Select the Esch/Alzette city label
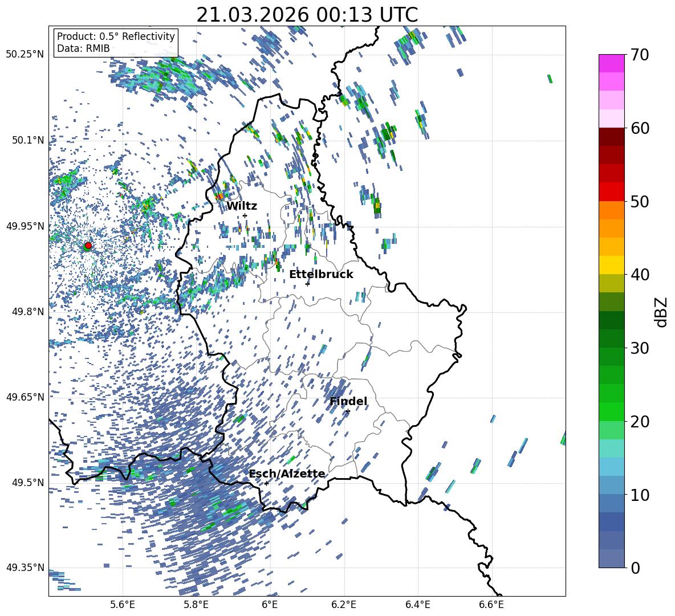675x616 pixels. [287, 474]
